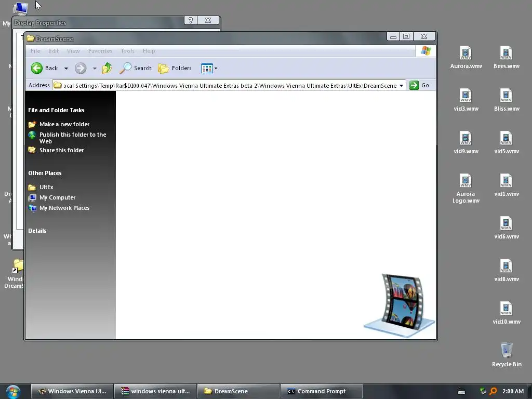
Task: Go to UltEx folder link
Action: 46,187
